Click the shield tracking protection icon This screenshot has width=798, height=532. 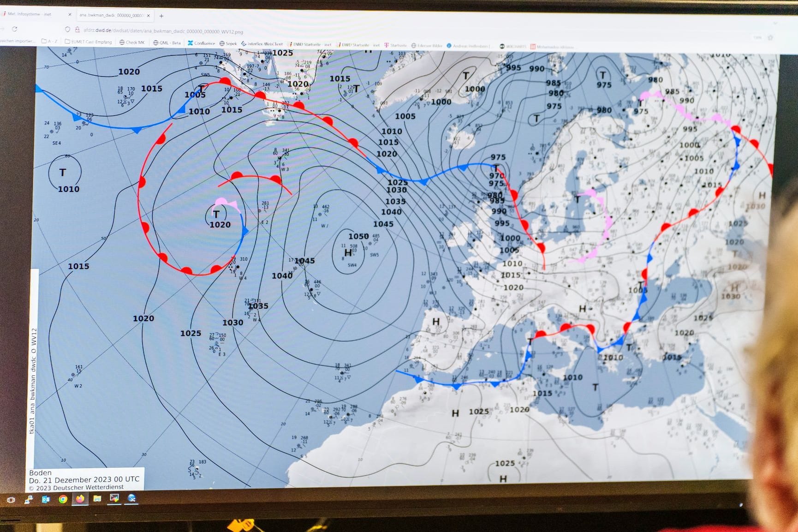tap(67, 30)
